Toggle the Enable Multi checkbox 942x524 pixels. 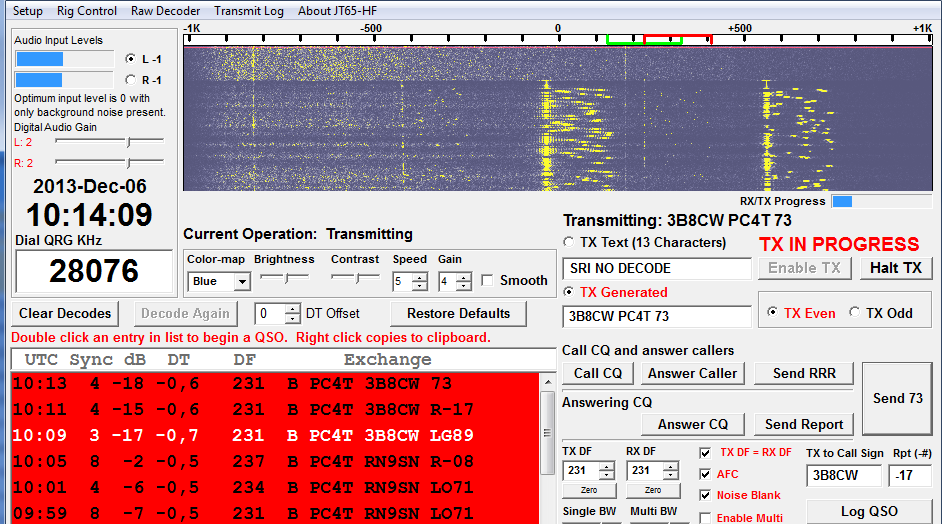tap(705, 517)
